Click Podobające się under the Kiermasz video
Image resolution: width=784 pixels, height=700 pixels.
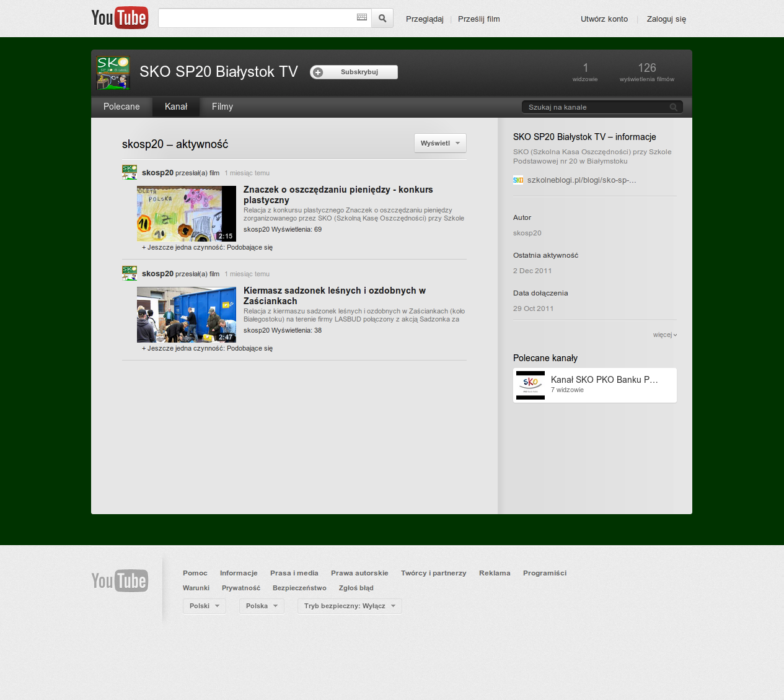[x=250, y=348]
